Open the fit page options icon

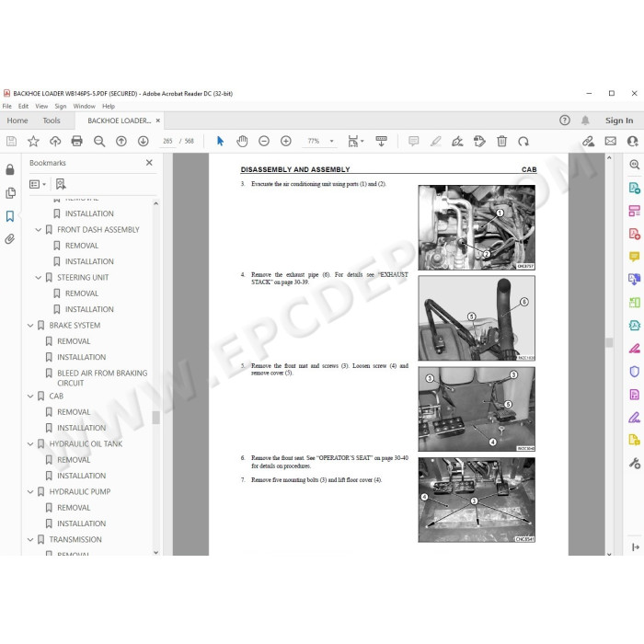coord(353,142)
